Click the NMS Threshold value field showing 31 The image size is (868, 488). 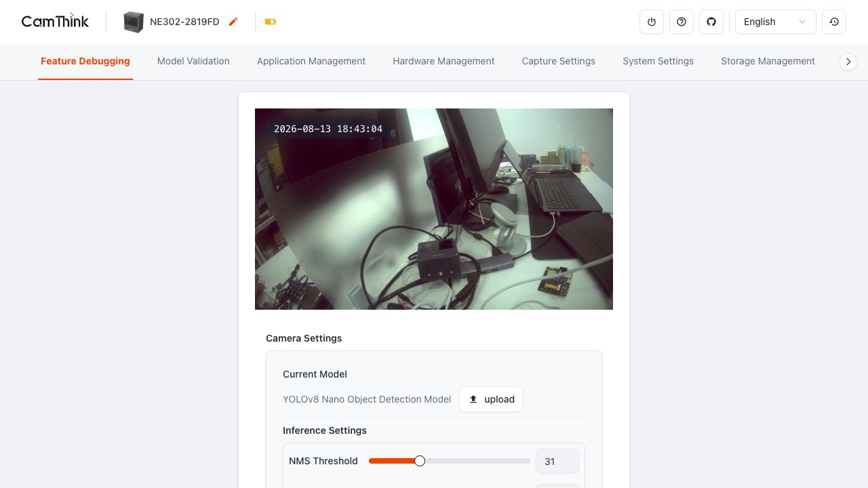tap(557, 462)
